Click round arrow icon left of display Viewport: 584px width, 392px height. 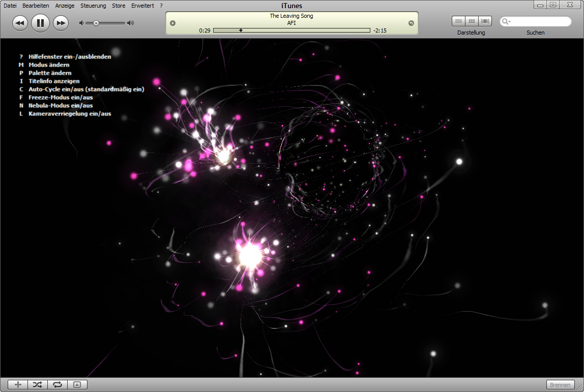pos(173,23)
